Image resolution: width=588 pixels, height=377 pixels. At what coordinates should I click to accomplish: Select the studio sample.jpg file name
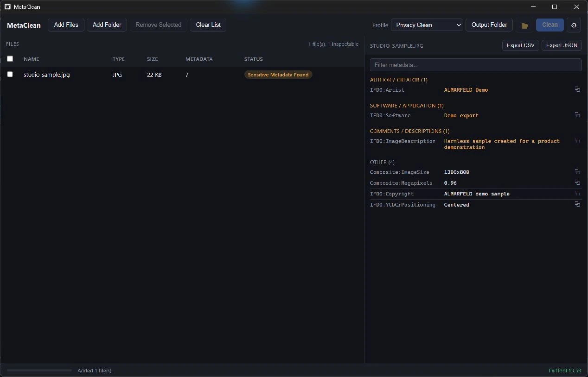pyautogui.click(x=47, y=75)
